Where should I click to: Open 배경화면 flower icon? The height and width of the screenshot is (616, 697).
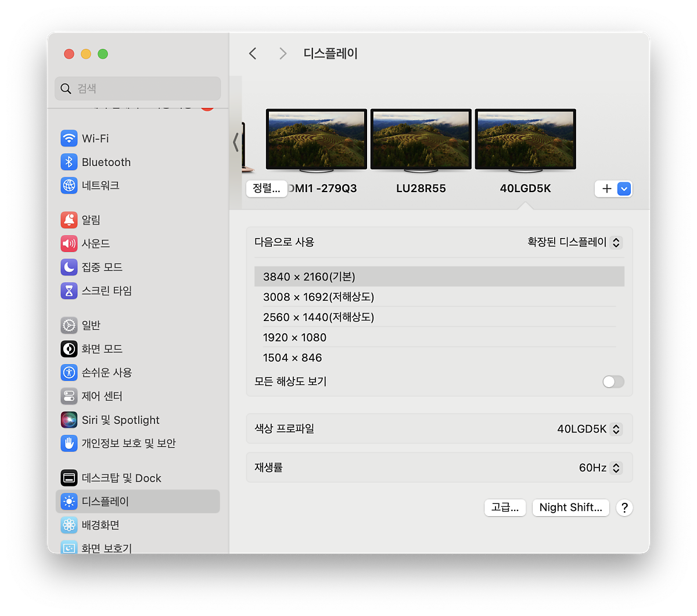(69, 525)
